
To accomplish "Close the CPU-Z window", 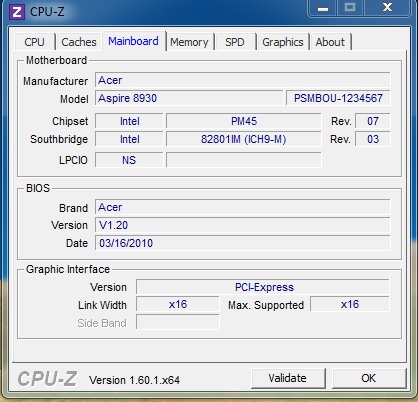I will pyautogui.click(x=387, y=8).
